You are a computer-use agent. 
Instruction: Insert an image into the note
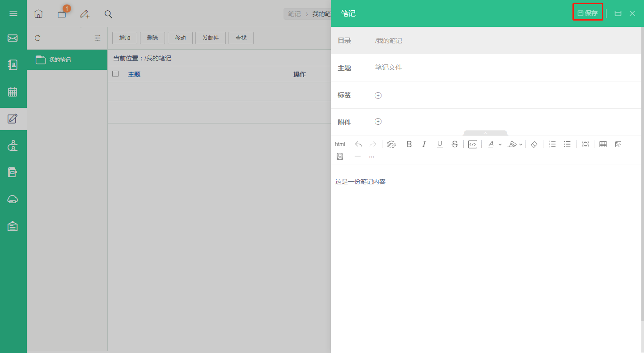(618, 144)
